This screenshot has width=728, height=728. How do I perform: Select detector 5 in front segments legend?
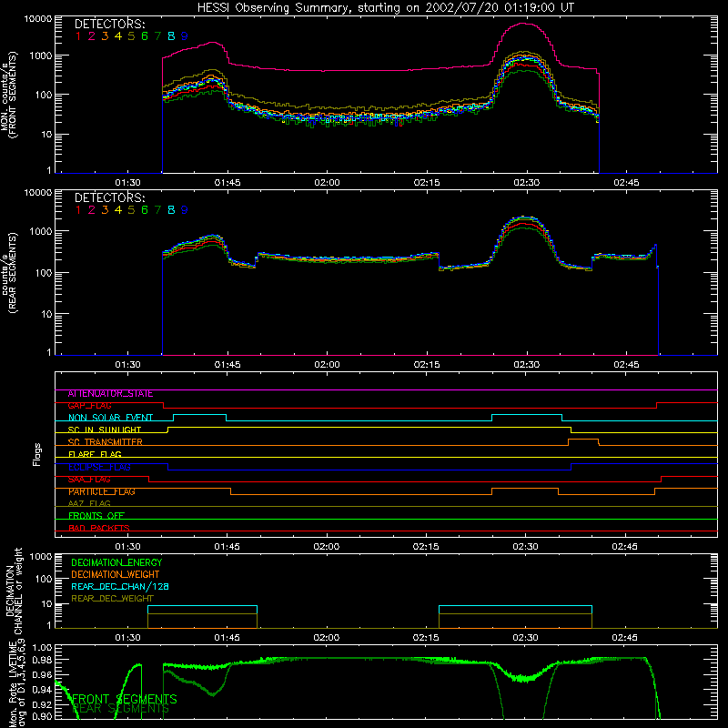pyautogui.click(x=131, y=36)
